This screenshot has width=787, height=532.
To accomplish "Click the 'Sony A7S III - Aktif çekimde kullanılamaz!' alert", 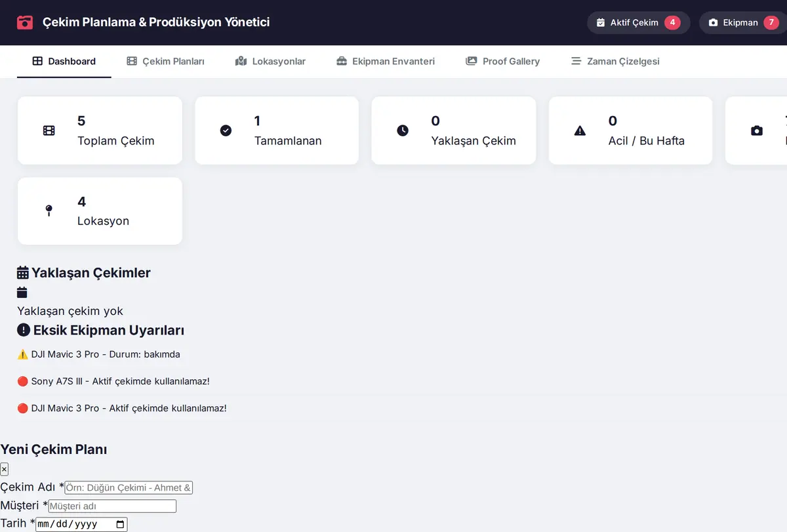I will coord(113,381).
